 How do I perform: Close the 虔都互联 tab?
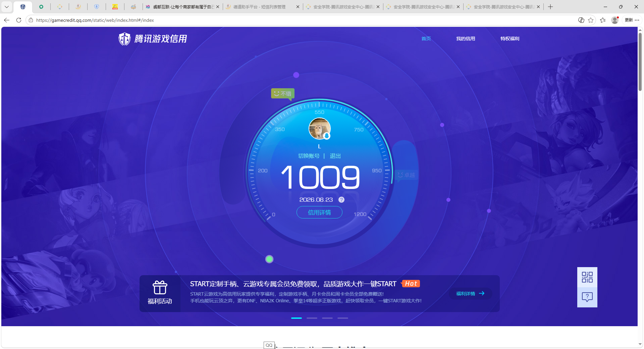point(218,7)
